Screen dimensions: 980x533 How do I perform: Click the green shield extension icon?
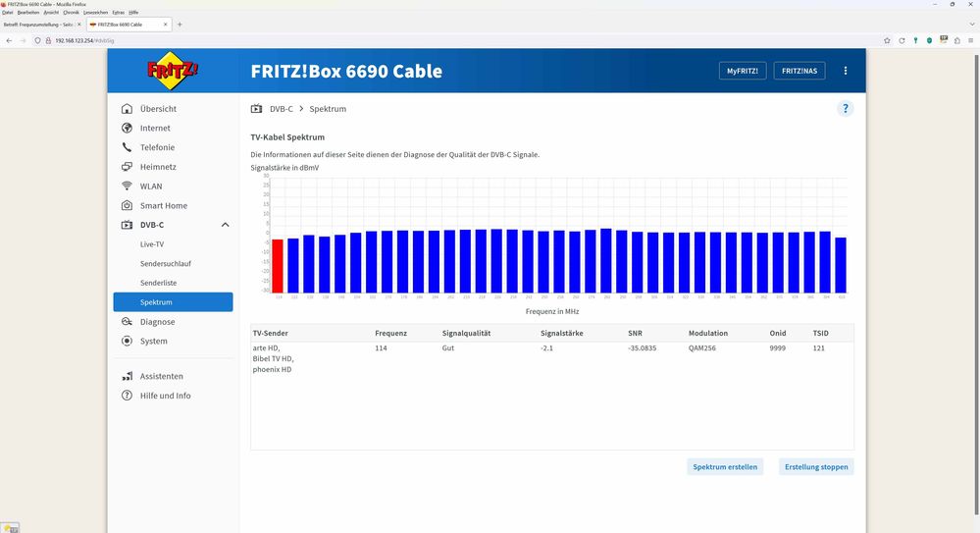(x=929, y=40)
